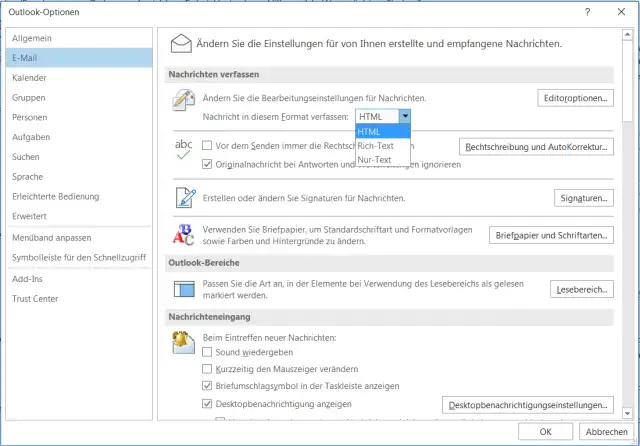Collapse the message format dropdown arrow
Screen dimensions: 640x446
[x=405, y=116]
